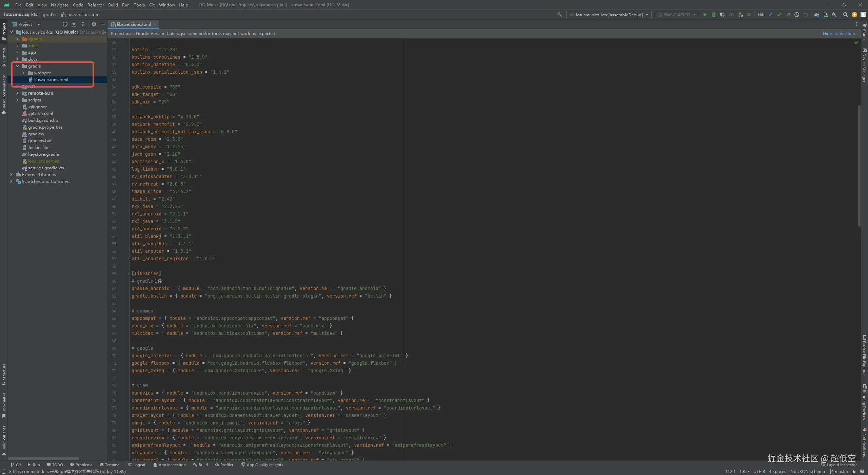Expand the remote-SDK folder
Viewport: 868px width, 475px height.
coord(17,93)
